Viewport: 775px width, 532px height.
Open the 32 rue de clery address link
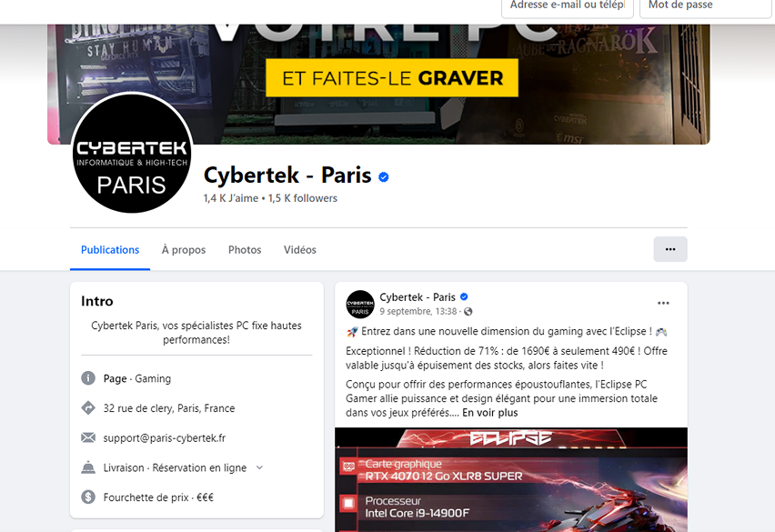169,408
